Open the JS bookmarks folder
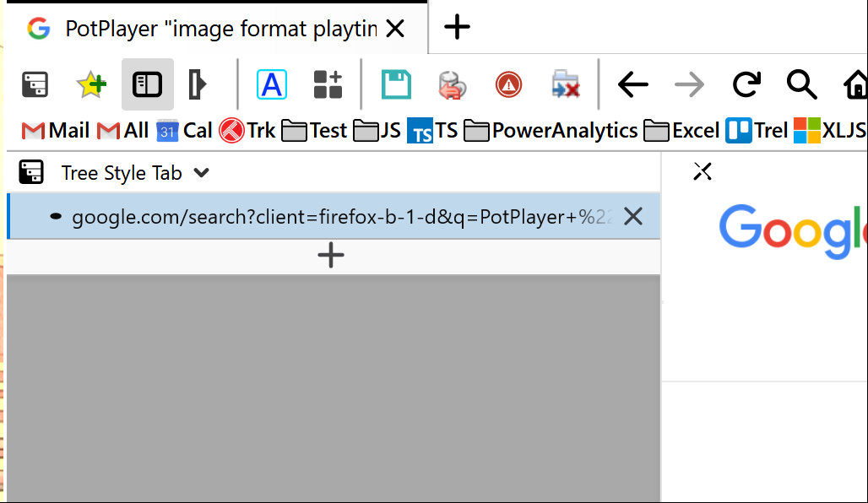Viewport: 868px width, 503px height. pyautogui.click(x=377, y=131)
